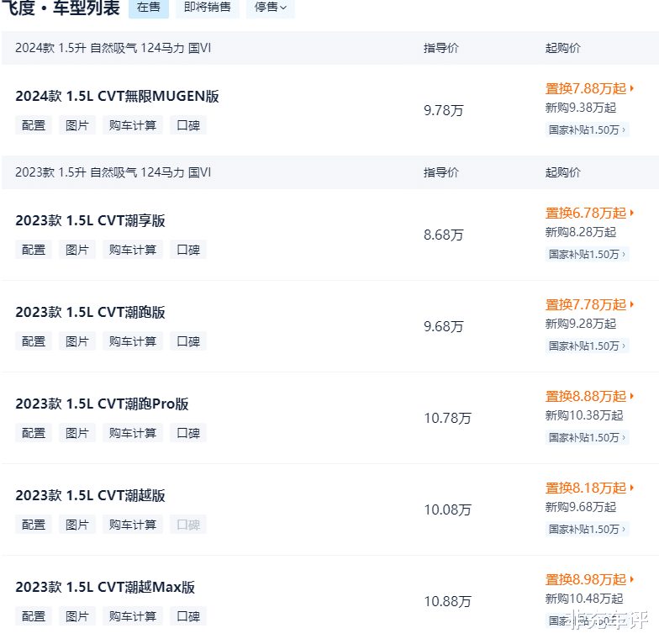Open 2023款 1.5L CVT潮享版 link
Screen dimensions: 659x644
[90, 220]
